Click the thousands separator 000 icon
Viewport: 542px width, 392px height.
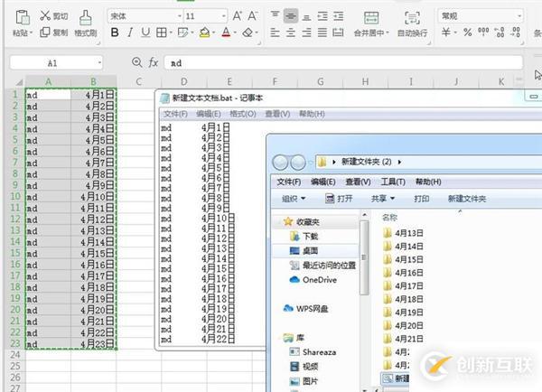[483, 32]
